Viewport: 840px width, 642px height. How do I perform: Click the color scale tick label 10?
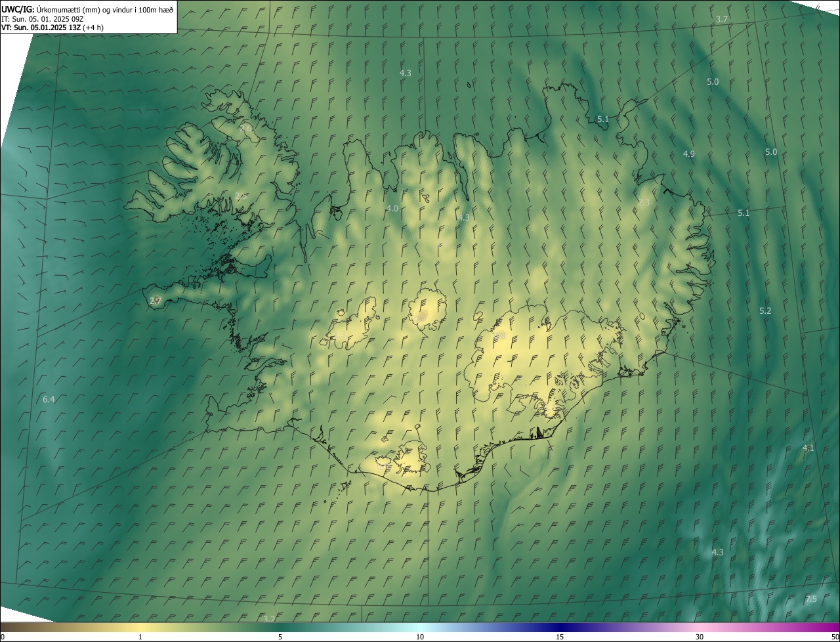(x=420, y=637)
